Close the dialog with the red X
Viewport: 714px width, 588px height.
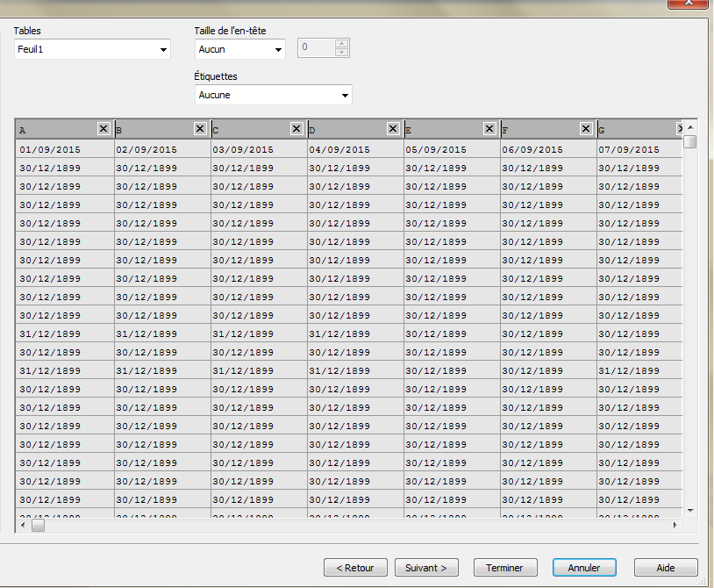(689, 4)
